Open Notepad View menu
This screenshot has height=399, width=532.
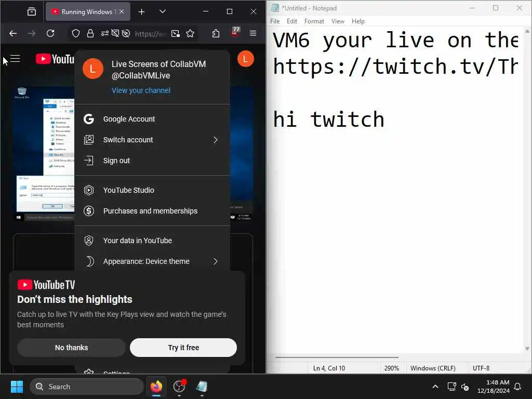338,21
